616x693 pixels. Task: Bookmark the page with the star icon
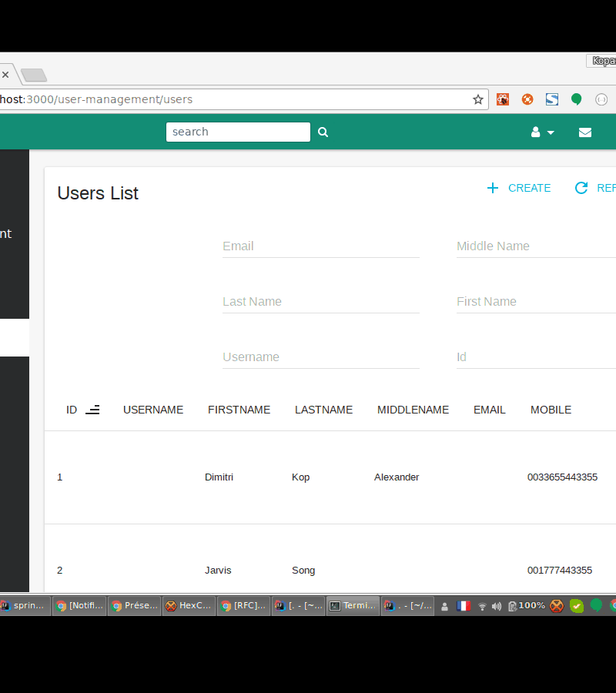tap(477, 99)
